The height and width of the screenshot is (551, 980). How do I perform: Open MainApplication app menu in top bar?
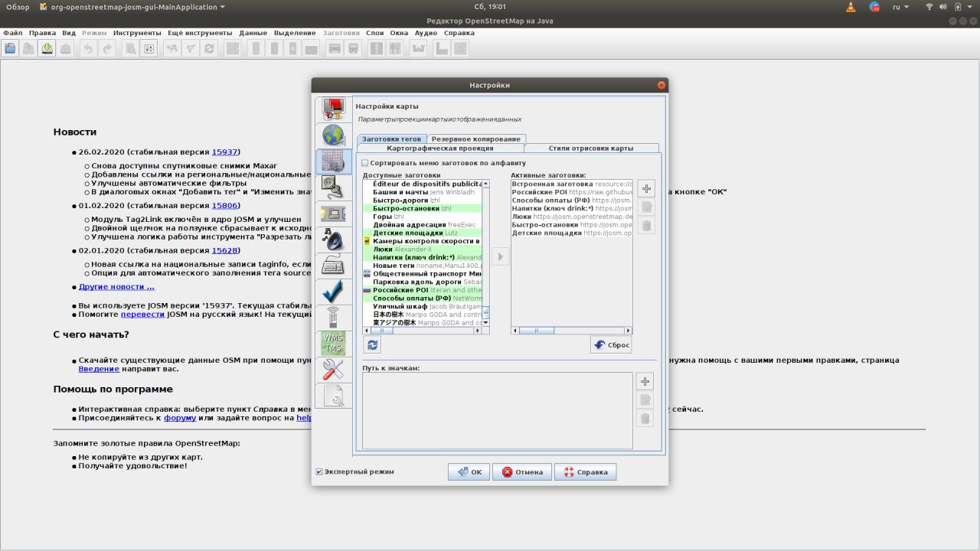point(132,7)
